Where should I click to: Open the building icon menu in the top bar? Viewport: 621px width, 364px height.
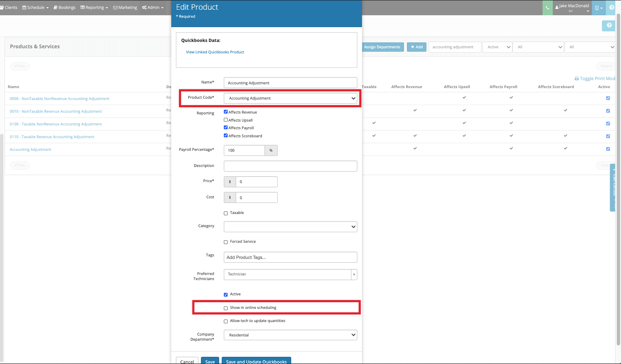click(599, 8)
